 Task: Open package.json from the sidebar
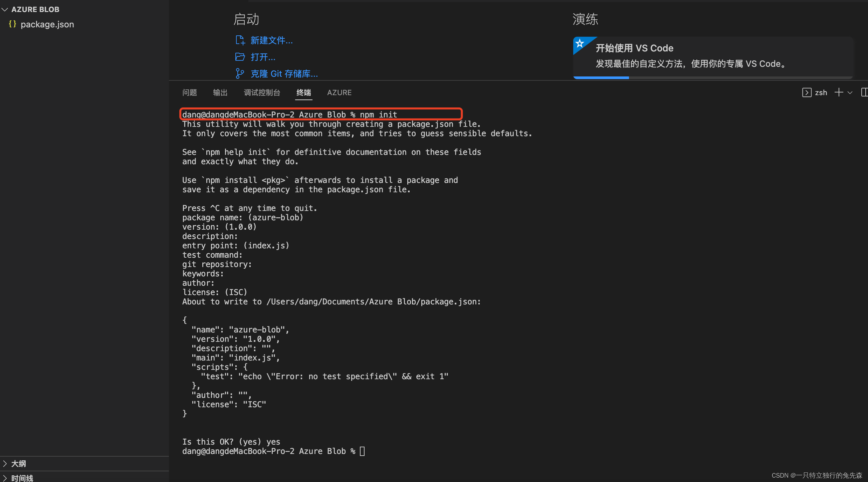(47, 24)
